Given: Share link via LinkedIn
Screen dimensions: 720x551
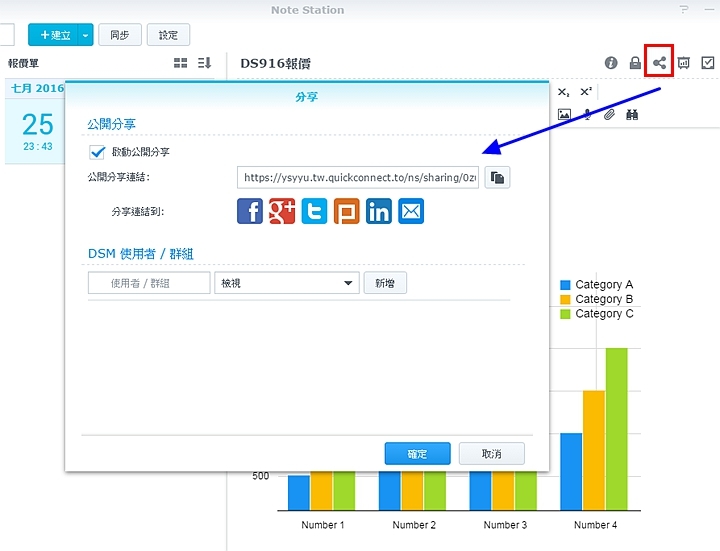Looking at the screenshot, I should tap(378, 211).
